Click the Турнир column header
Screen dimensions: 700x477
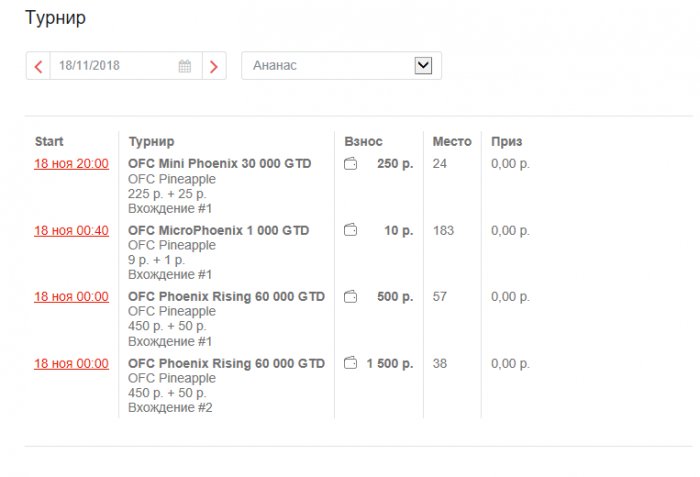pyautogui.click(x=151, y=142)
